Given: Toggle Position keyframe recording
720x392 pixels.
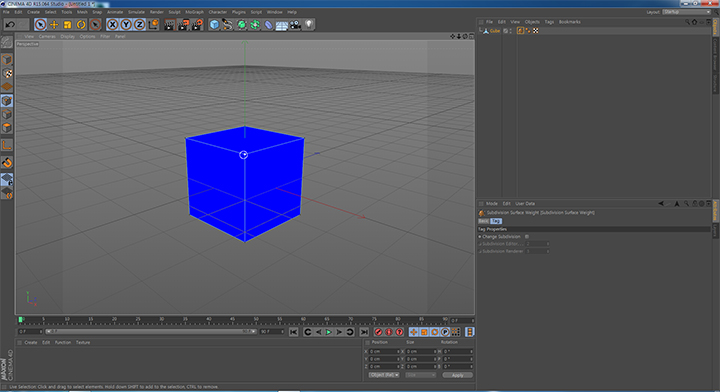Looking at the screenshot, I should pyautogui.click(x=414, y=332).
